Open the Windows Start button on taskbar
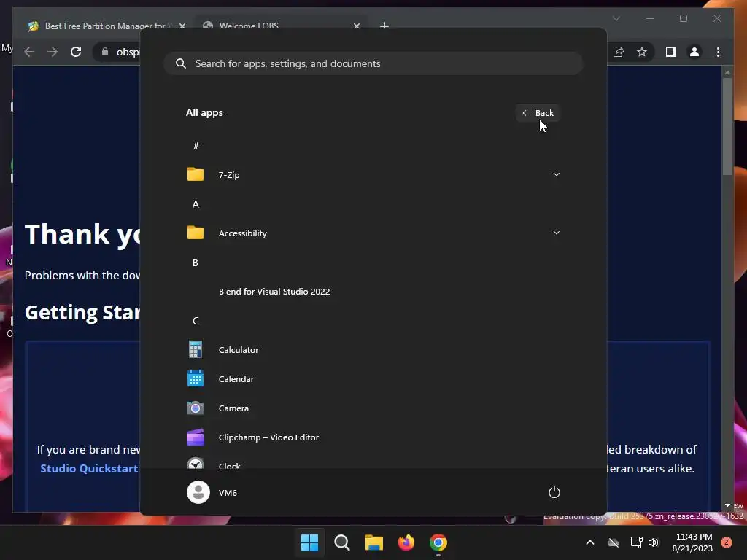This screenshot has height=560, width=747. pos(309,542)
